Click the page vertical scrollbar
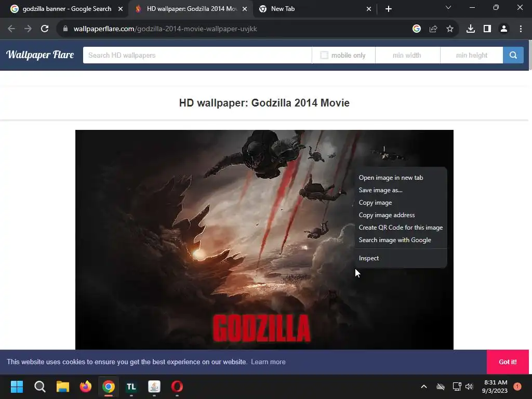Viewport: 532px width, 399px height. click(530, 55)
